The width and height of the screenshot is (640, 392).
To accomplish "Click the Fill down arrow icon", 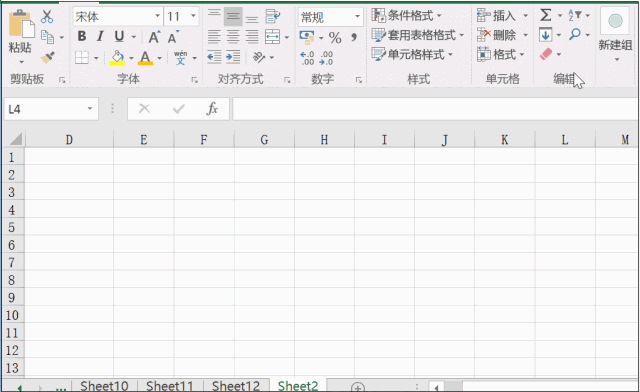I will coord(545,35).
